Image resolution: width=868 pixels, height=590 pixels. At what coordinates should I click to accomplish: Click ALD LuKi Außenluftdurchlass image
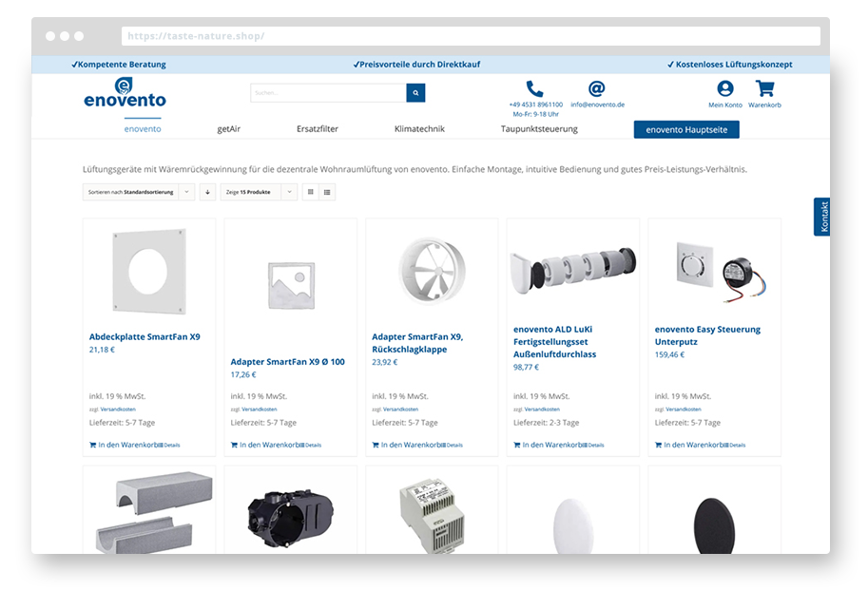(x=573, y=270)
